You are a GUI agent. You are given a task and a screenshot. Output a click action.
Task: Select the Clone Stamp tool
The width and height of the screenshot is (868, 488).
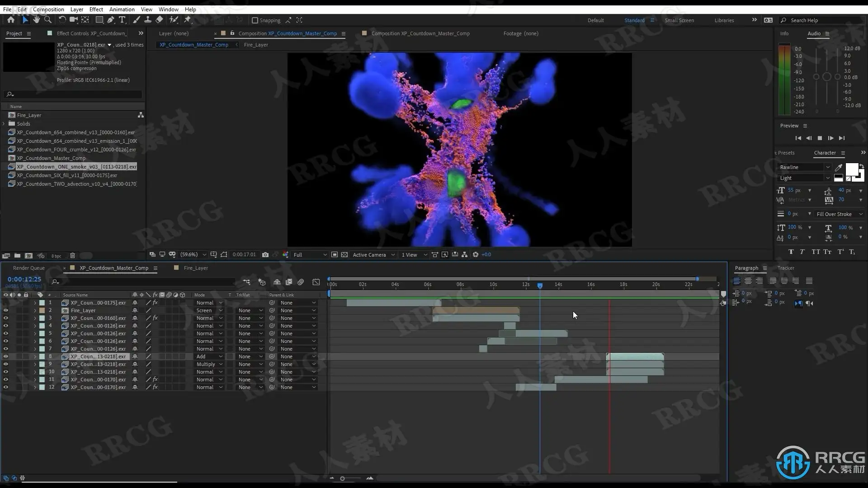(148, 20)
